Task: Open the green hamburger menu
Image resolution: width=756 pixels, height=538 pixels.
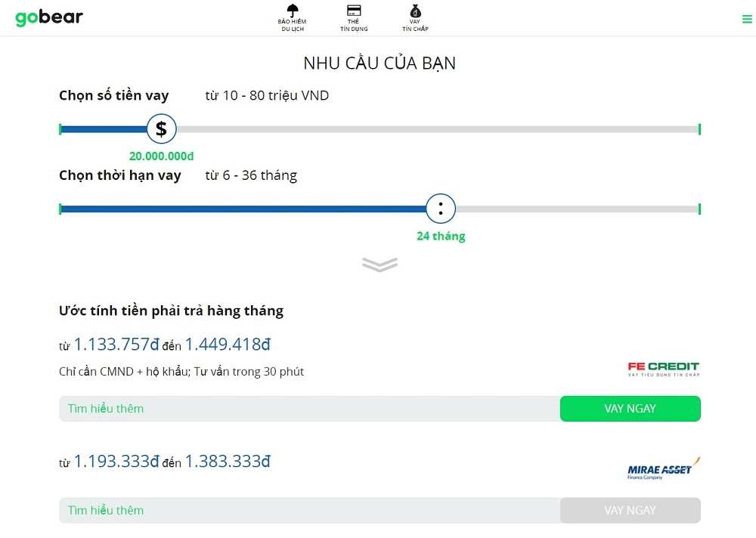Action: point(745,18)
